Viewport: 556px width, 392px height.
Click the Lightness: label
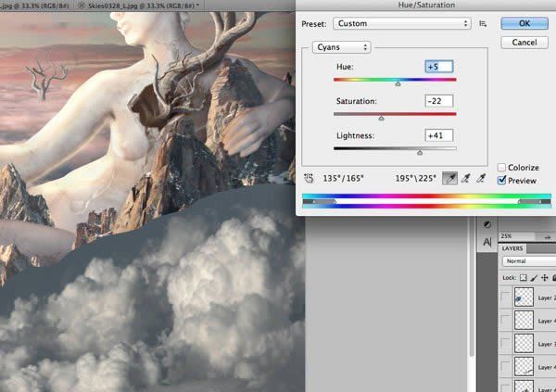click(355, 135)
